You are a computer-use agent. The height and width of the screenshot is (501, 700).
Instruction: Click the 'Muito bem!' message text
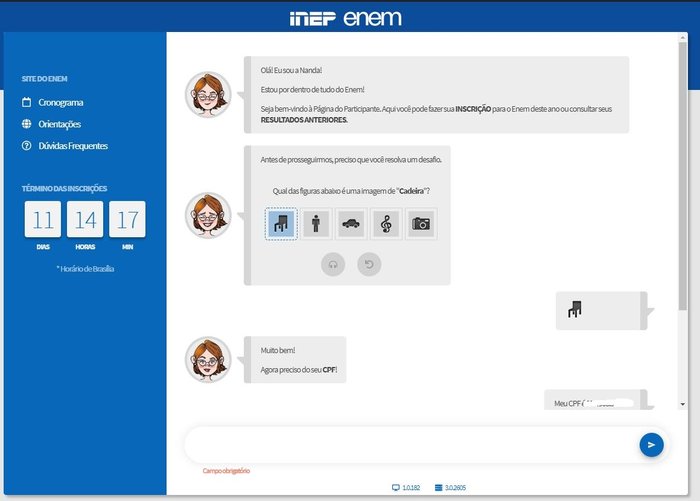pos(278,351)
